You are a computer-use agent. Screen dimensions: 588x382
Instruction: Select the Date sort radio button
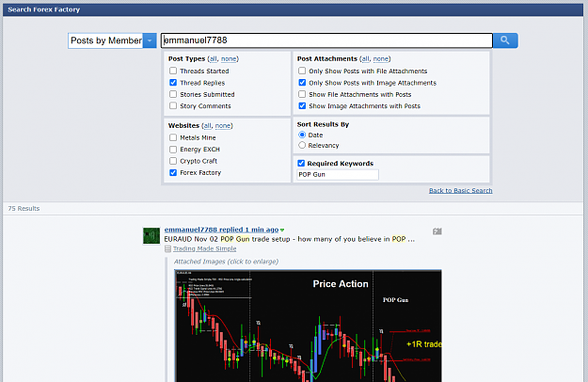(x=302, y=135)
